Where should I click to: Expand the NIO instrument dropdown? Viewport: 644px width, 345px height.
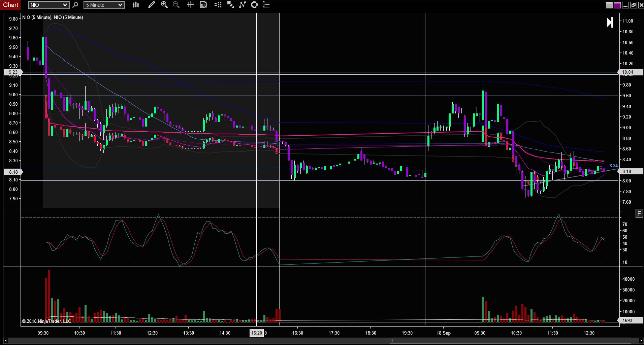49,5
